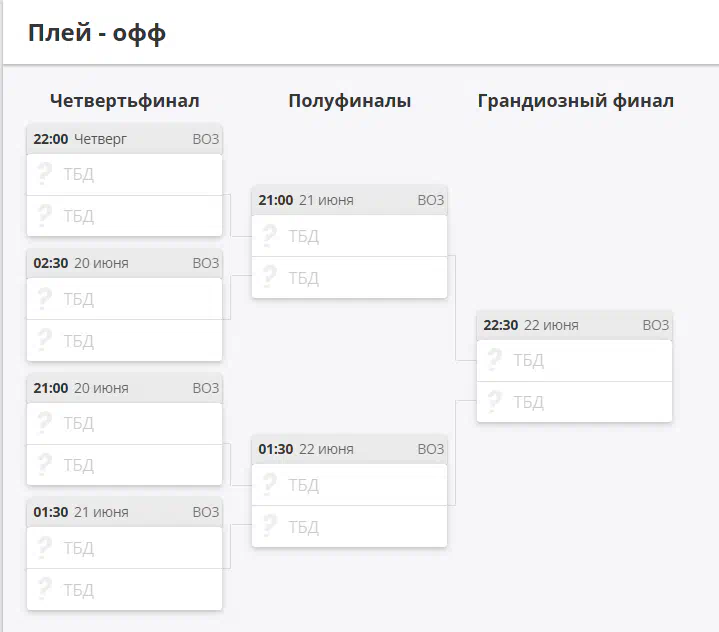Open the 22:30 22 июня grand final header
The image size is (719, 632).
[x=575, y=325]
